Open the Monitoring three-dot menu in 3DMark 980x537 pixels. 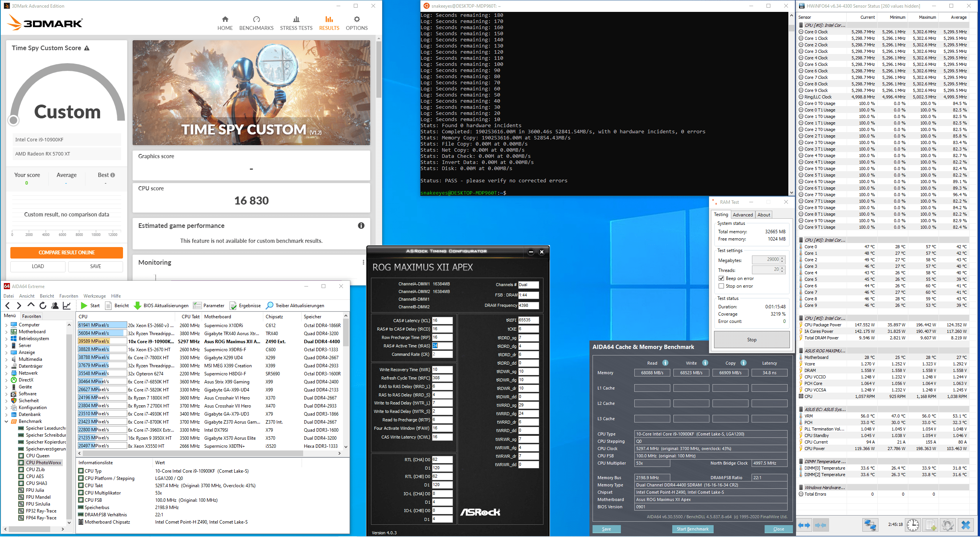[363, 262]
